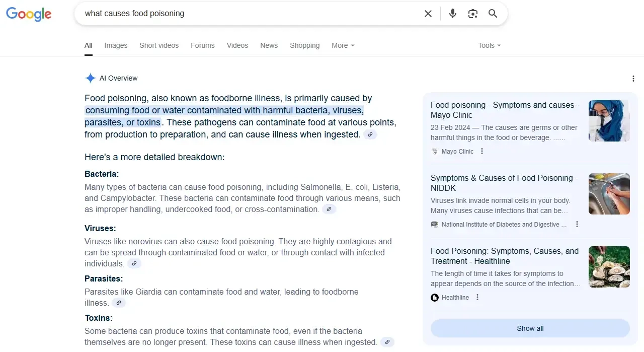
Task: Click the 23 Feb 2024 Mayo Clinic snippet
Action: pos(505,132)
